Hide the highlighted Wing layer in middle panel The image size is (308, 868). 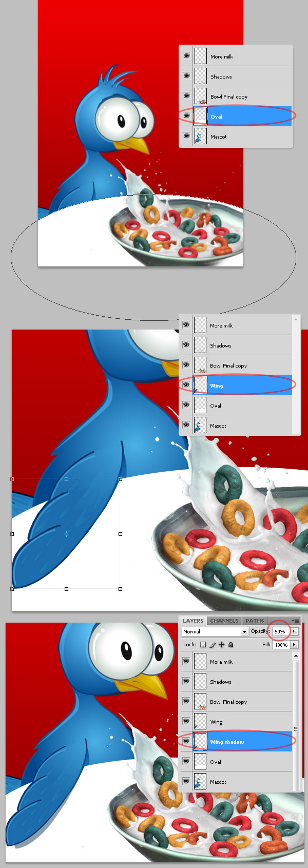coord(186,385)
